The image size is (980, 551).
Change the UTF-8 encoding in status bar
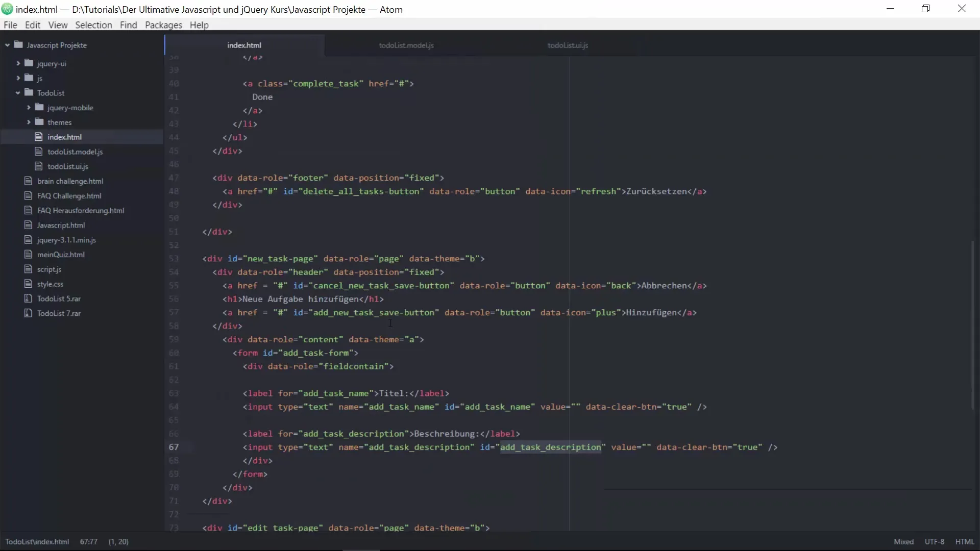point(935,542)
